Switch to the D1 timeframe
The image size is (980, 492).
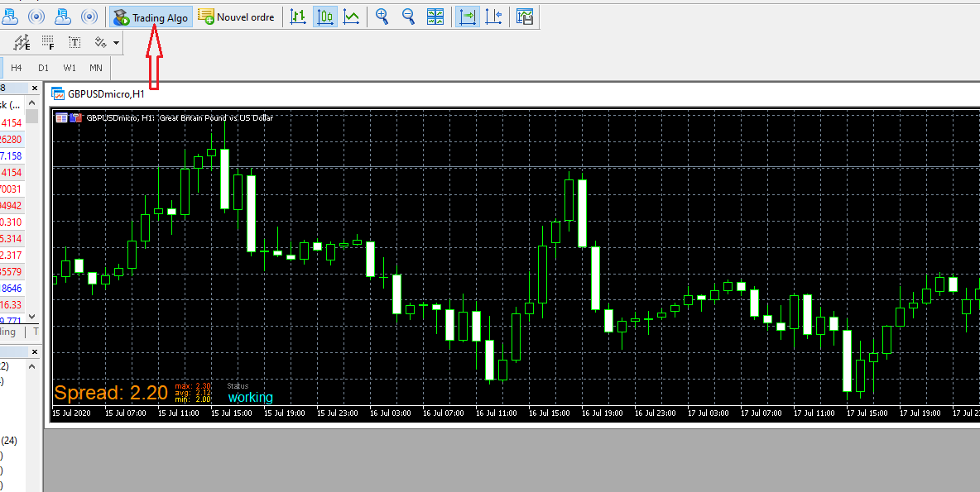[43, 68]
